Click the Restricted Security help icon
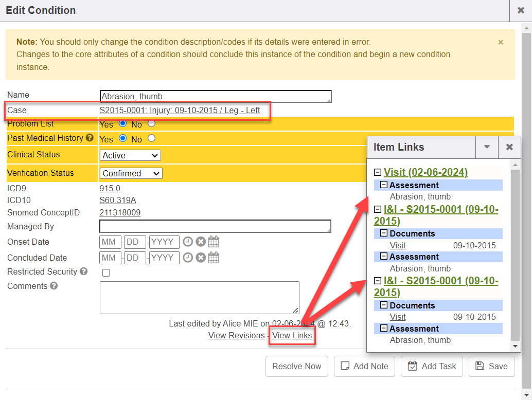The height and width of the screenshot is (400, 532). point(83,271)
